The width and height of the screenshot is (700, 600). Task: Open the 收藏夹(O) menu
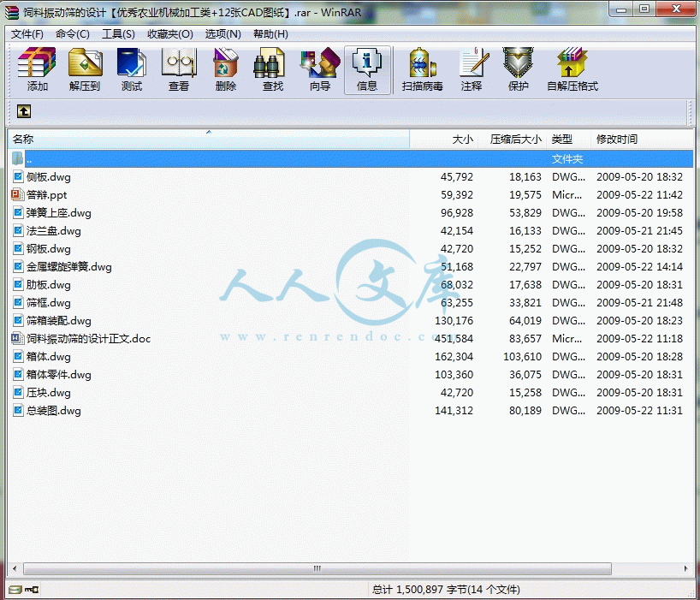170,34
